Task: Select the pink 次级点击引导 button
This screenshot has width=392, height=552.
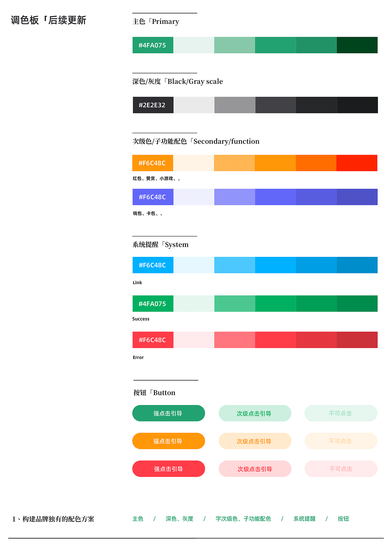Action: pos(255,469)
